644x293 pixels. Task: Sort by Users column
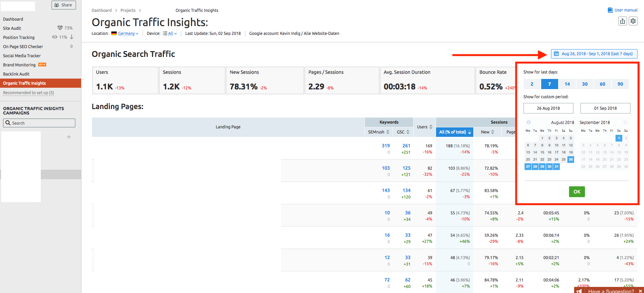pos(425,127)
